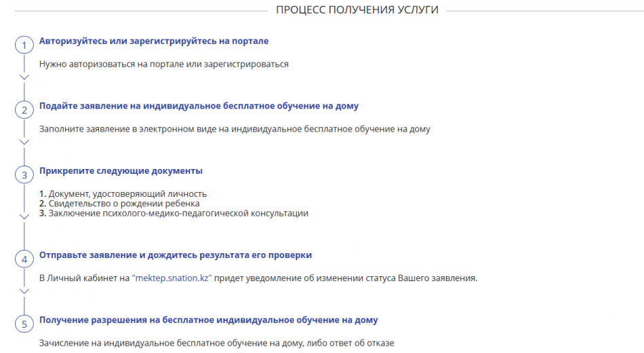
Task: Select heading "Прикрепите следующие документы"
Action: tap(121, 171)
